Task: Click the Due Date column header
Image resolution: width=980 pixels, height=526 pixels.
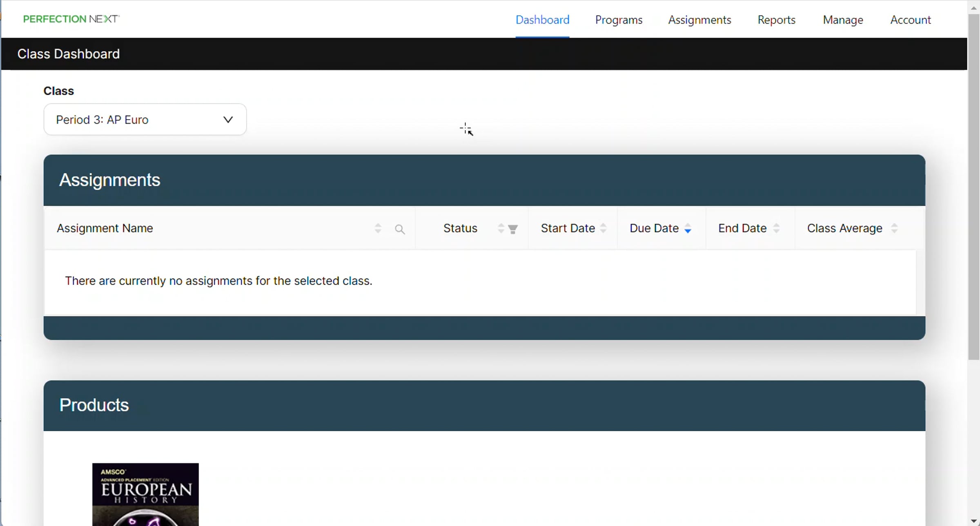Action: point(654,228)
